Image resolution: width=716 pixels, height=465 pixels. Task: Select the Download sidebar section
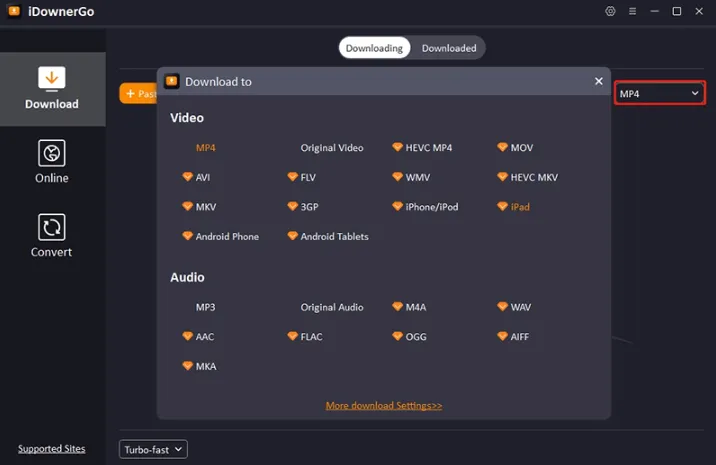pos(52,89)
